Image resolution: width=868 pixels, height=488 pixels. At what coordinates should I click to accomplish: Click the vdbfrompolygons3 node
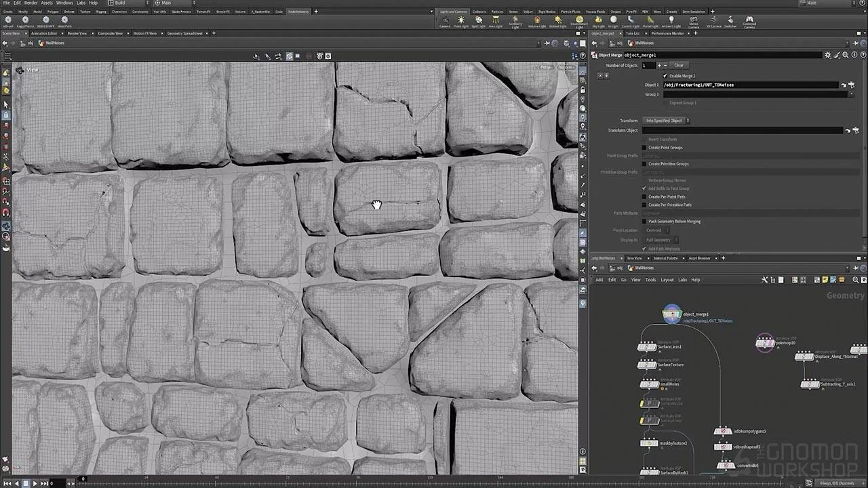click(724, 431)
